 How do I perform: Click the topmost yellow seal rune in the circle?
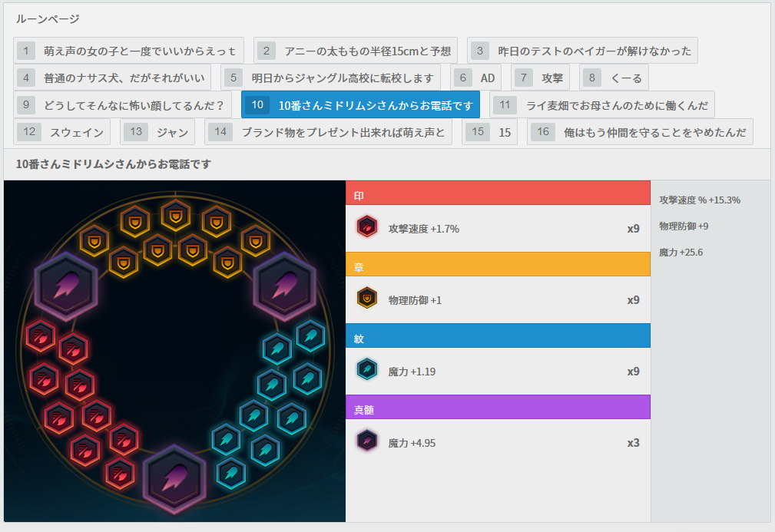176,216
